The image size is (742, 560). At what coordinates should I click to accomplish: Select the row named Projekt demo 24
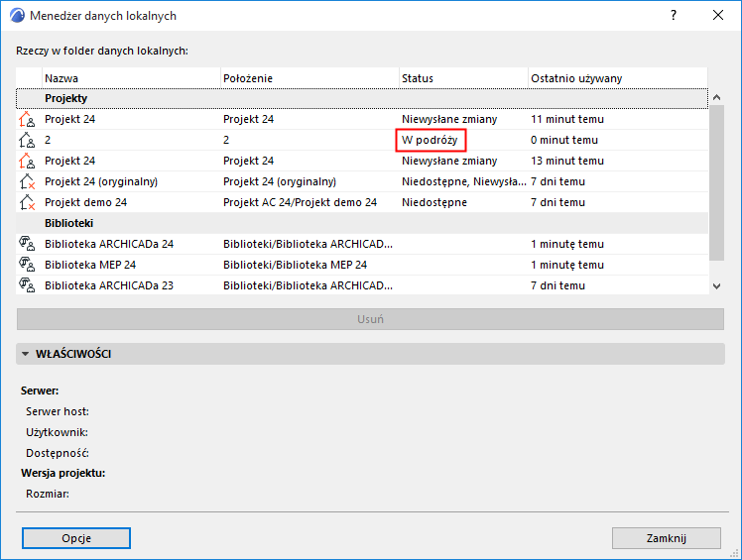[x=362, y=202]
